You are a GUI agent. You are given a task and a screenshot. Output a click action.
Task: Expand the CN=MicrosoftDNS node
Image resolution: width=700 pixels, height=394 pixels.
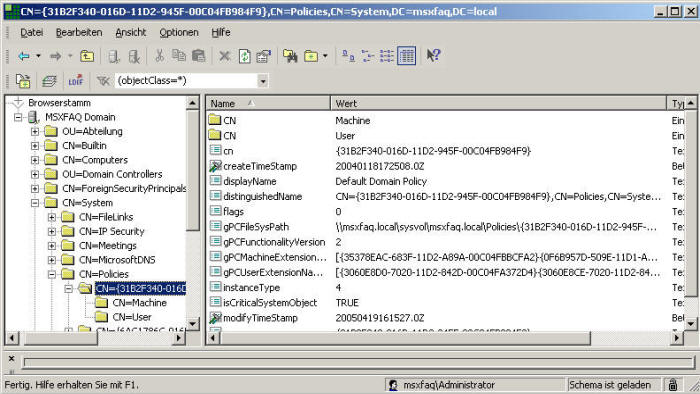pyautogui.click(x=52, y=260)
